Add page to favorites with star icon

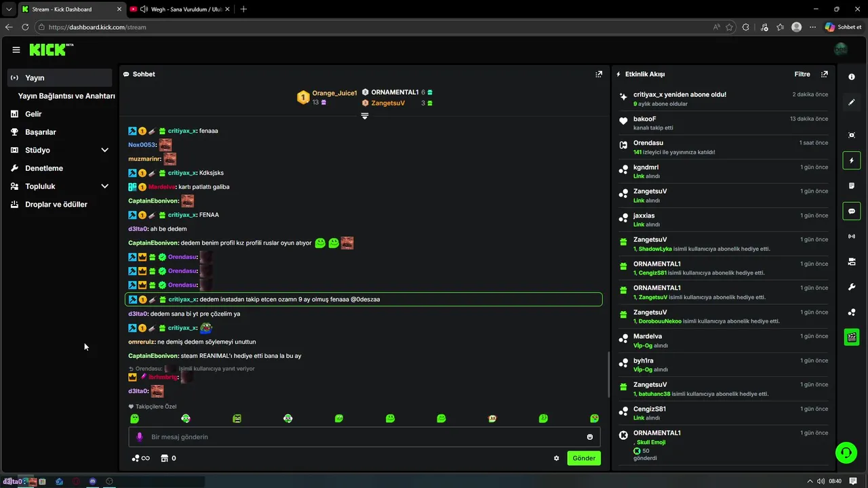tap(730, 27)
